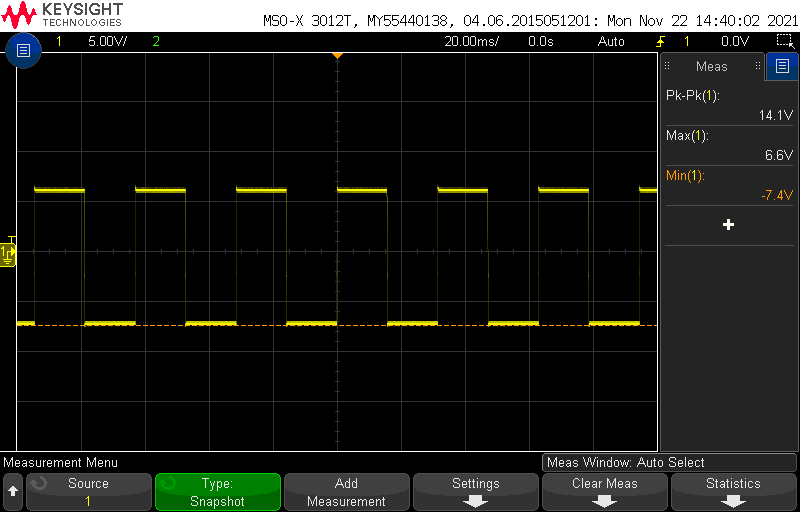
Task: Toggle Auto trigger mode
Action: (x=611, y=42)
